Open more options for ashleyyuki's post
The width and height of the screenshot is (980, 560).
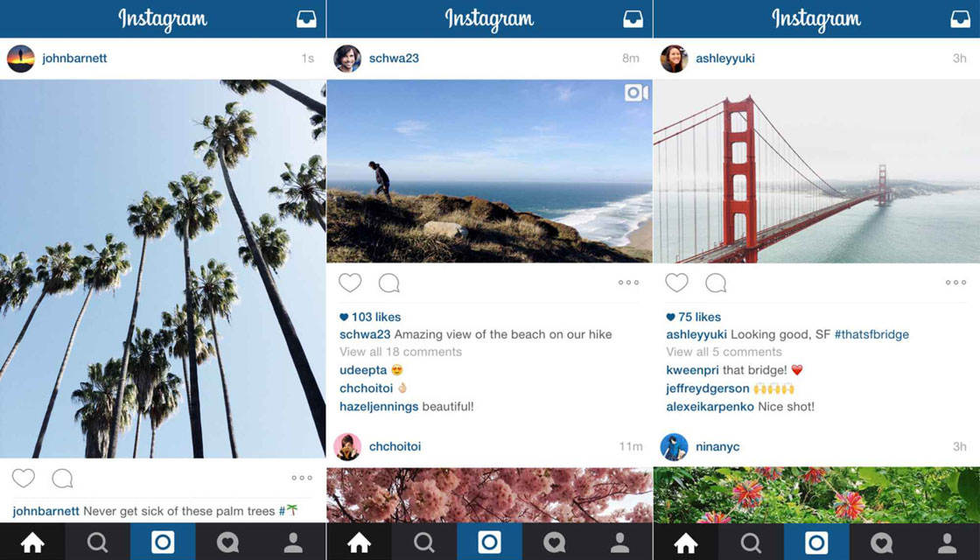955,283
